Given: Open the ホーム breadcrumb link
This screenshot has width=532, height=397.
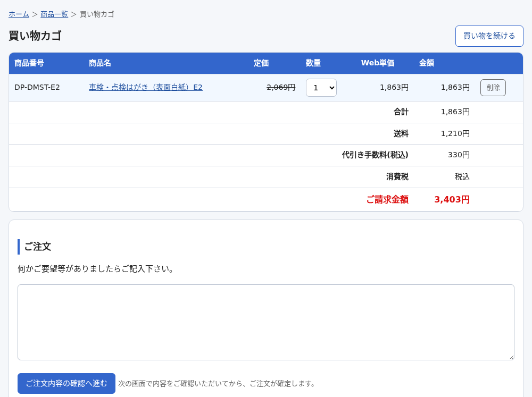Looking at the screenshot, I should point(19,14).
